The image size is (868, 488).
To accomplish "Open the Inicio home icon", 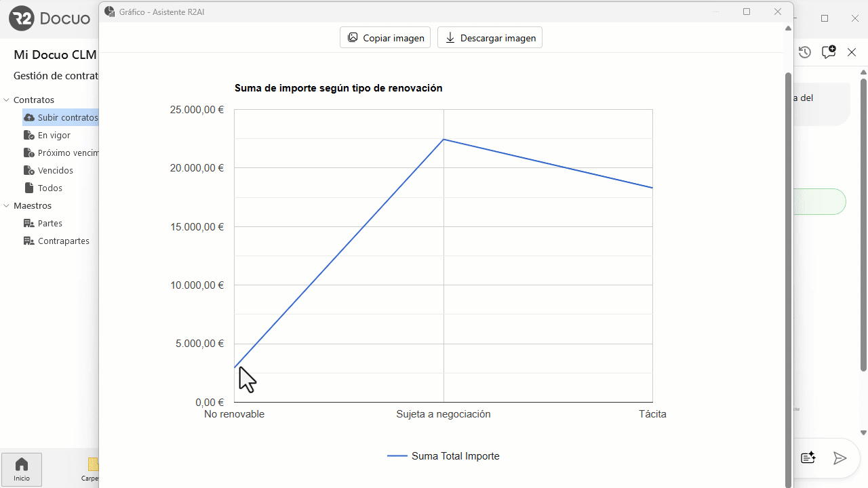I will 21,464.
